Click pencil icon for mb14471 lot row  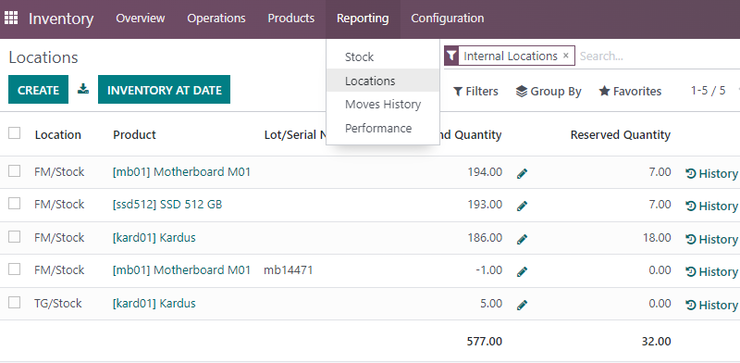521,271
